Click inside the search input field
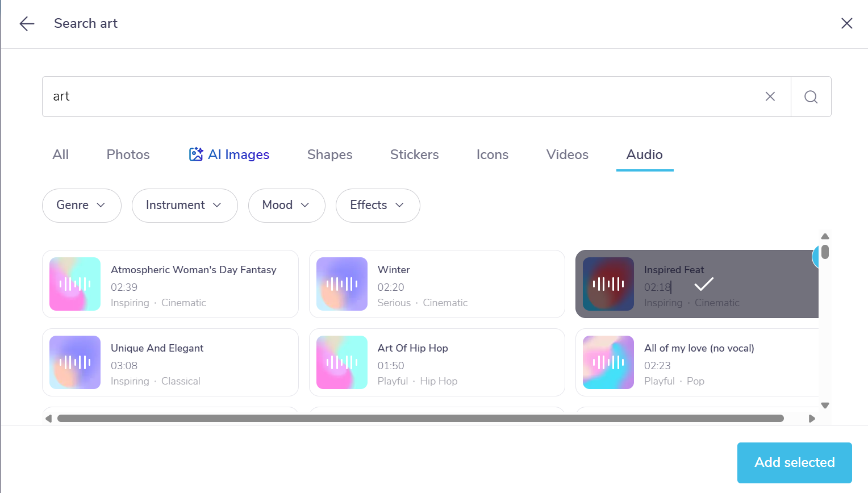Screen dimensions: 868x493 pos(398,96)
